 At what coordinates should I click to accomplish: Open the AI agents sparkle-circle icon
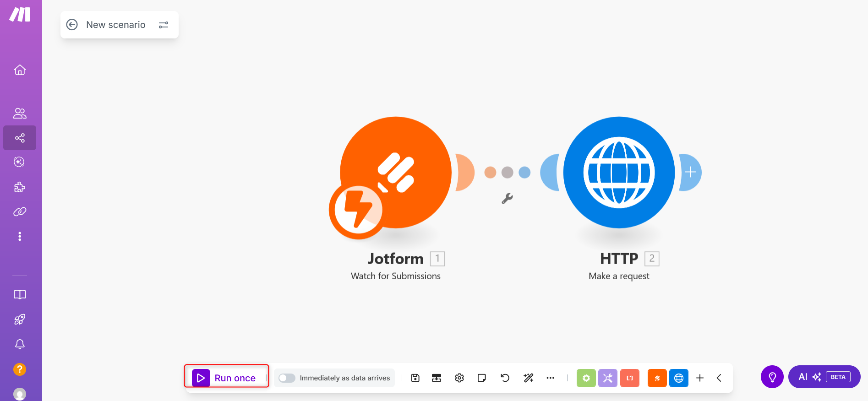tap(20, 162)
